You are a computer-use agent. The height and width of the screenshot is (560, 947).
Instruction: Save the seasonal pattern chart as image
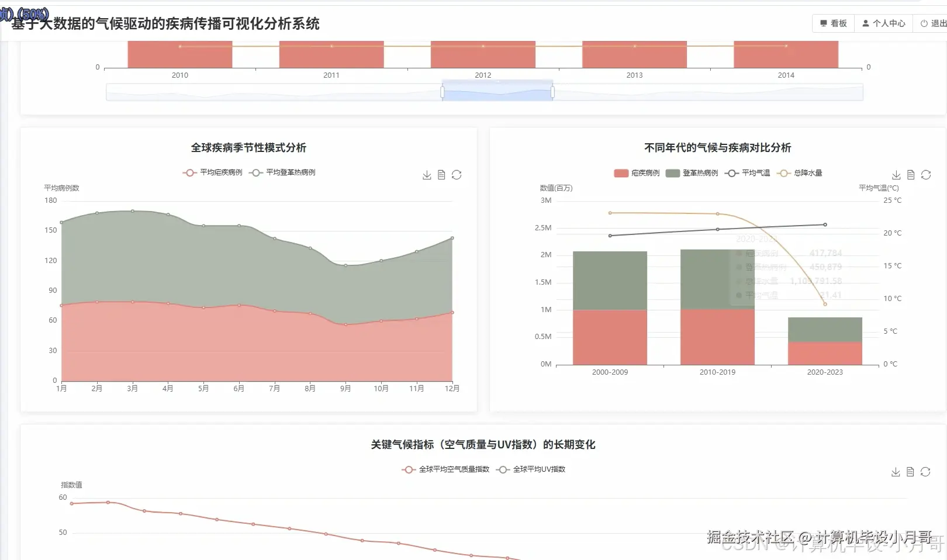[x=427, y=175]
